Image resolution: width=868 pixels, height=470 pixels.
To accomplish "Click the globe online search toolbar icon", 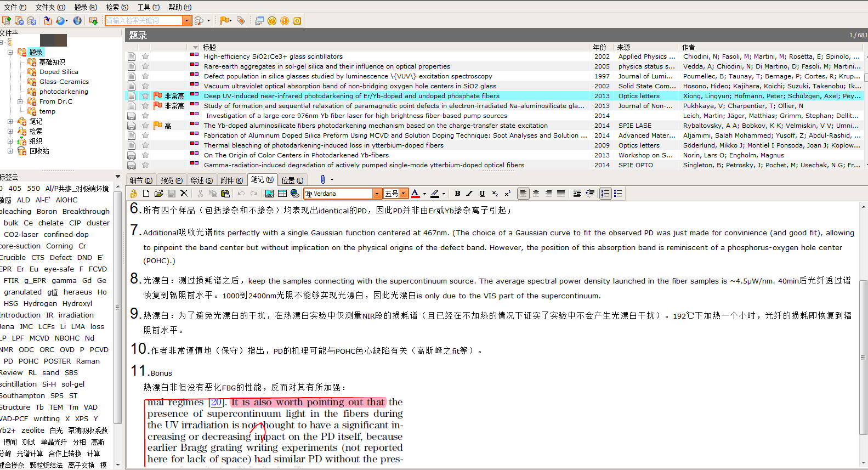I will [x=77, y=21].
